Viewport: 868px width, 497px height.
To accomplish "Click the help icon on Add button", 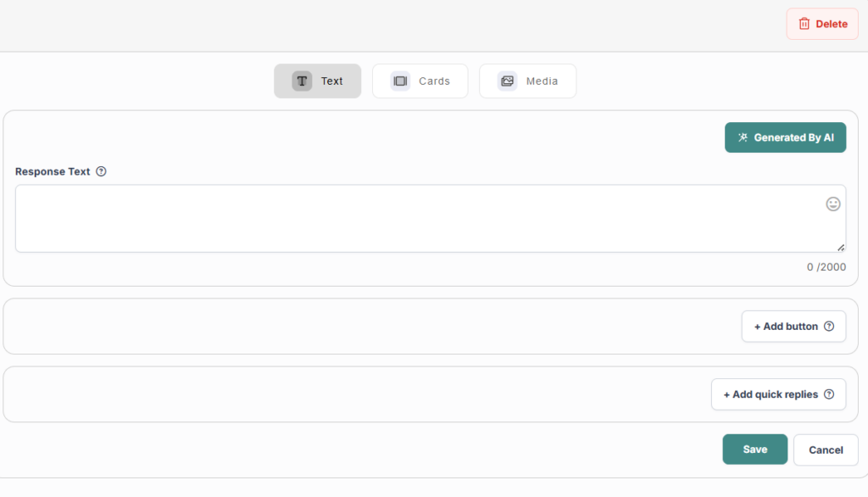I will [829, 327].
